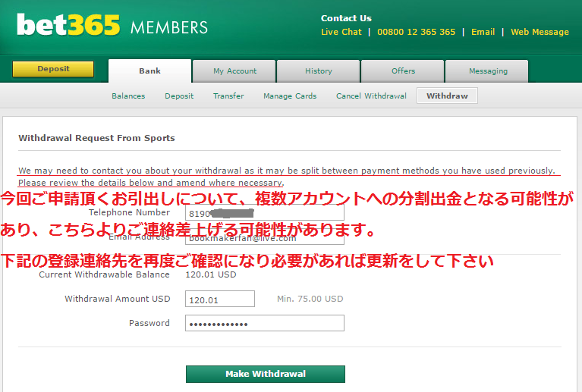The width and height of the screenshot is (582, 392).
Task: Select the Withdraw sub-menu item
Action: tap(447, 96)
